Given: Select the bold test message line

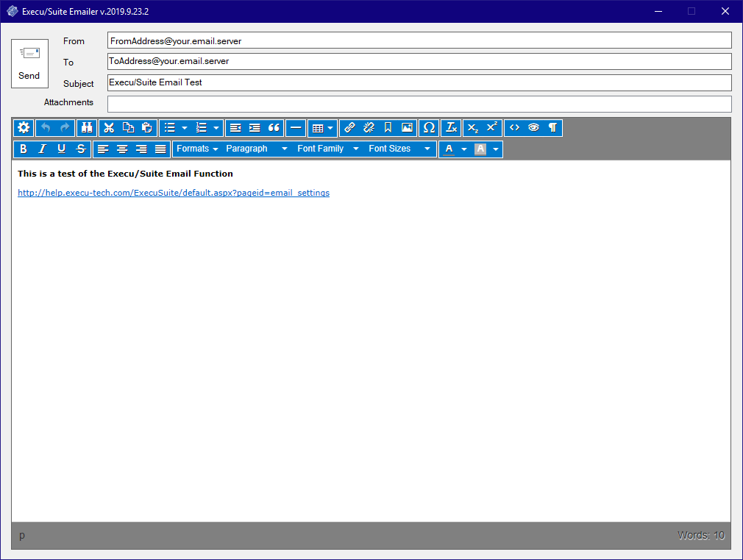Looking at the screenshot, I should pyautogui.click(x=125, y=174).
